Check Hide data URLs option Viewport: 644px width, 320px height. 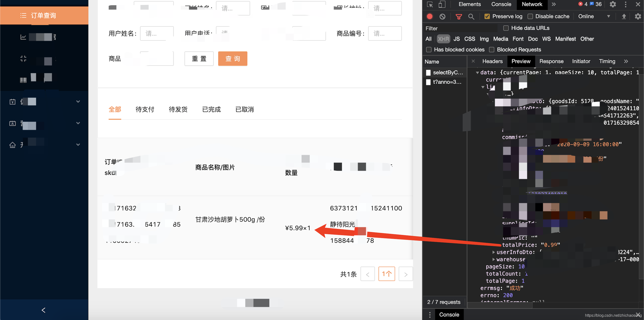point(506,28)
